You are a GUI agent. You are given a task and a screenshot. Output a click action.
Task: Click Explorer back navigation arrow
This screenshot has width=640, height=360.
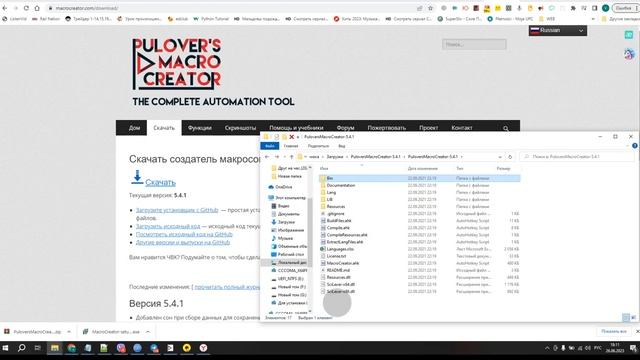[267, 157]
